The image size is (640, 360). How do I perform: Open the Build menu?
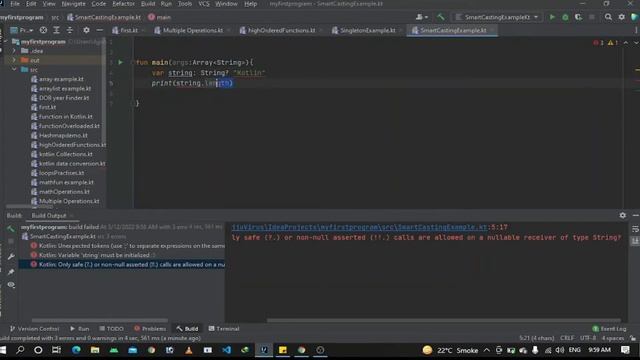point(148,4)
